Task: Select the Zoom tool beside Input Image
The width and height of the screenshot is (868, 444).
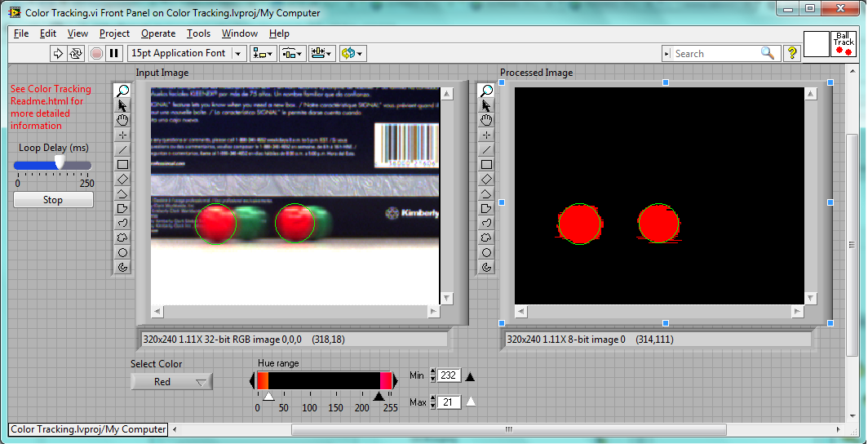Action: coord(122,91)
